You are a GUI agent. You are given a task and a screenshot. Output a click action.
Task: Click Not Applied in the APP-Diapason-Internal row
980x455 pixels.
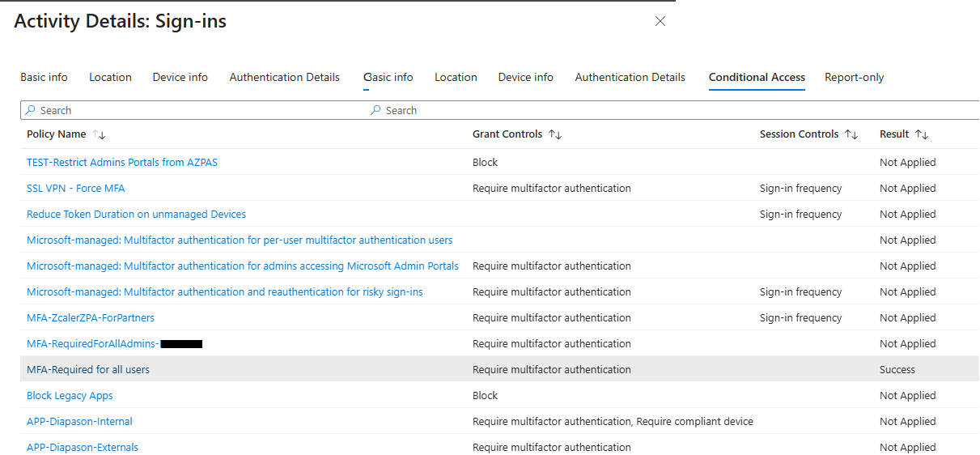coord(908,422)
